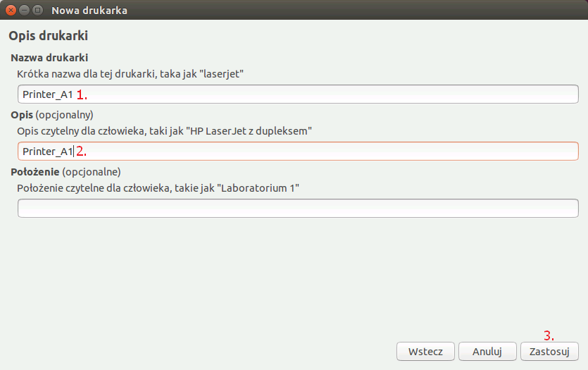The height and width of the screenshot is (370, 588).
Task: Click the red number 1 annotation
Action: (82, 94)
